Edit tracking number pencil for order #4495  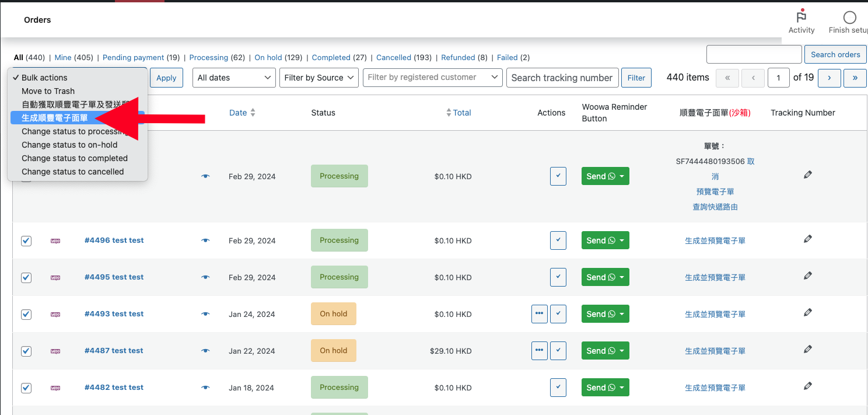pyautogui.click(x=808, y=275)
